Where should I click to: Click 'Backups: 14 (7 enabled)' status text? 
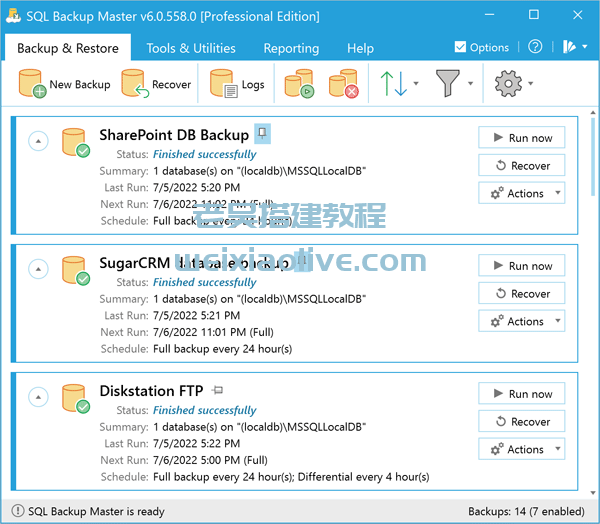point(526,511)
